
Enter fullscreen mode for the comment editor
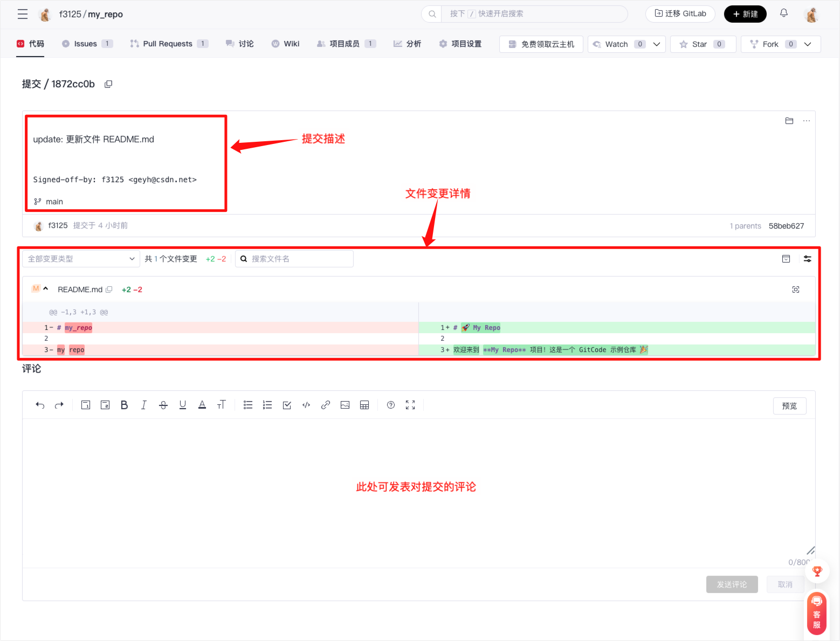[410, 405]
